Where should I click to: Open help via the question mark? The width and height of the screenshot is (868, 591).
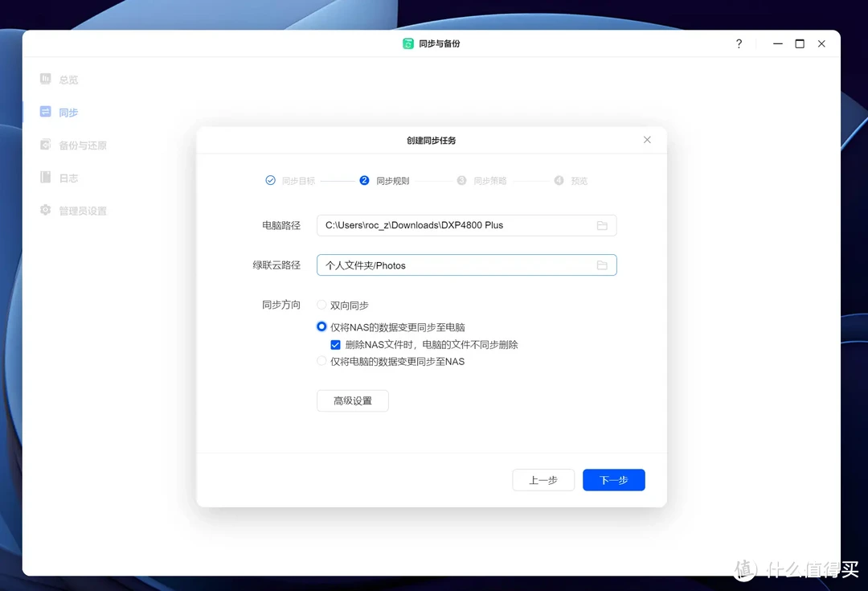(x=739, y=43)
